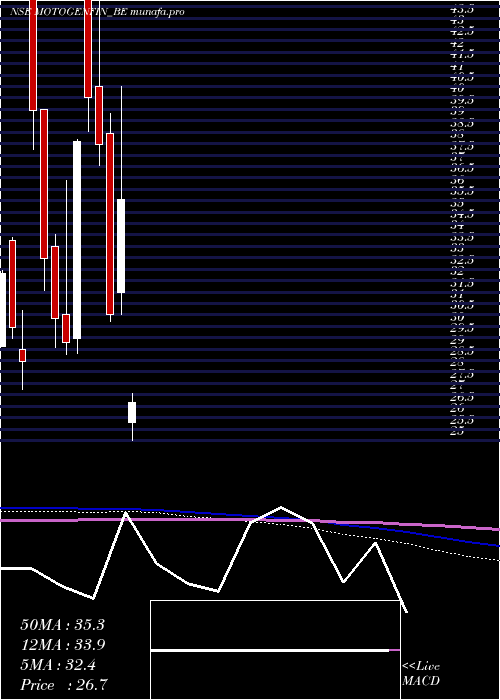Click the NSE MOTOGENFIN_BE munafa.pro title text
This screenshot has width=500, height=700.
[x=97, y=12]
